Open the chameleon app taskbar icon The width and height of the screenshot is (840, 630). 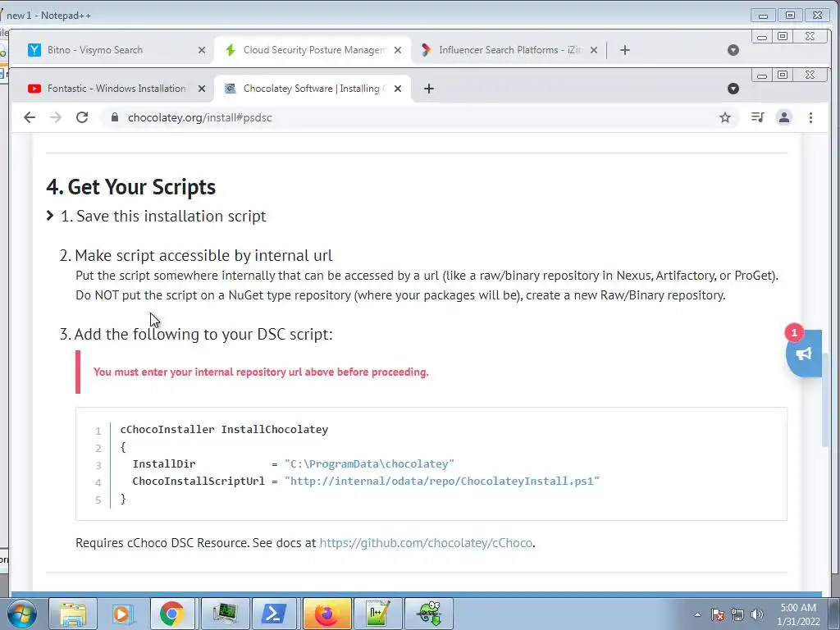coord(430,614)
